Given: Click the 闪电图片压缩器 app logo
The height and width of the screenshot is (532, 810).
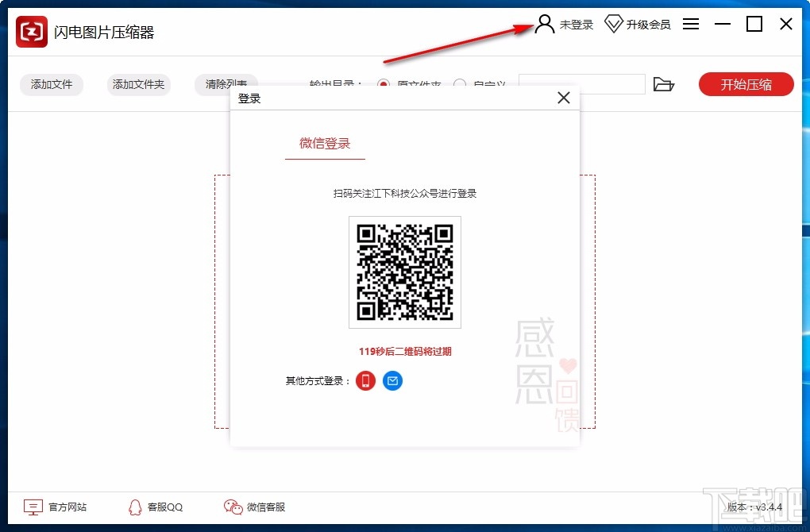Looking at the screenshot, I should coord(32,32).
